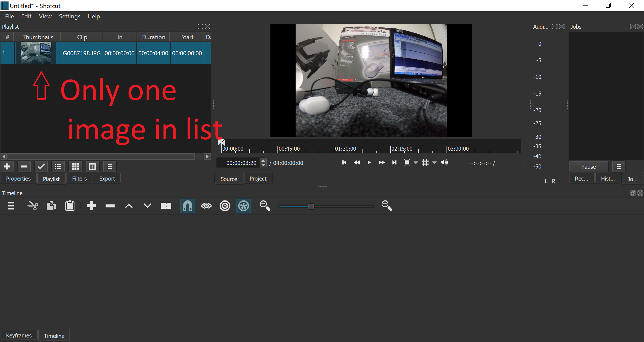Toggle scrub while dragging eye icon

click(x=206, y=206)
